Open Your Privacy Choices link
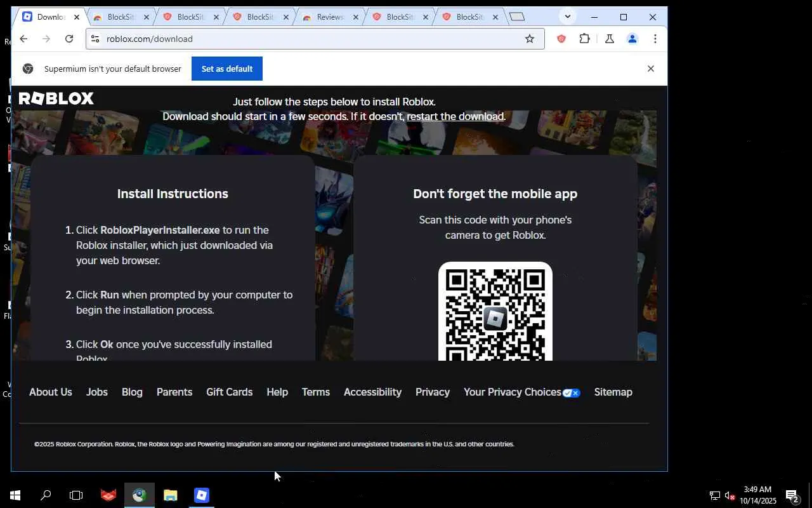The height and width of the screenshot is (508, 812). coord(521,392)
